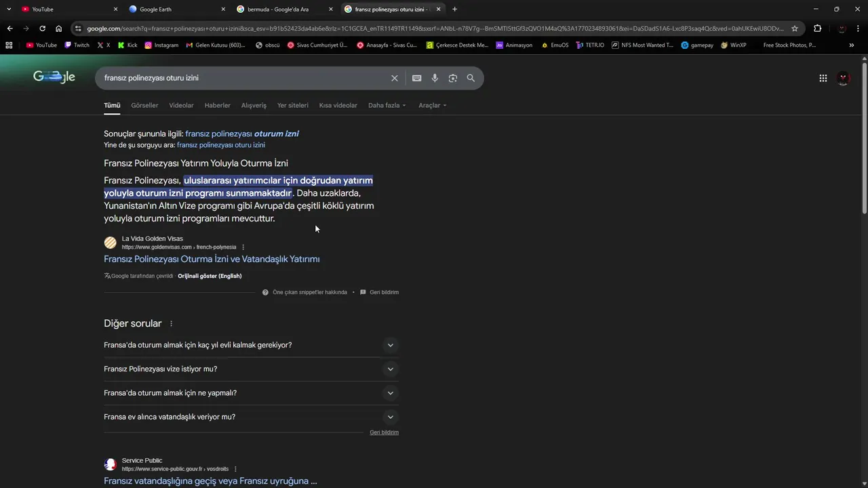Open the NFS Most Wanted bookmark
Viewport: 868px width, 488px height.
(642, 45)
